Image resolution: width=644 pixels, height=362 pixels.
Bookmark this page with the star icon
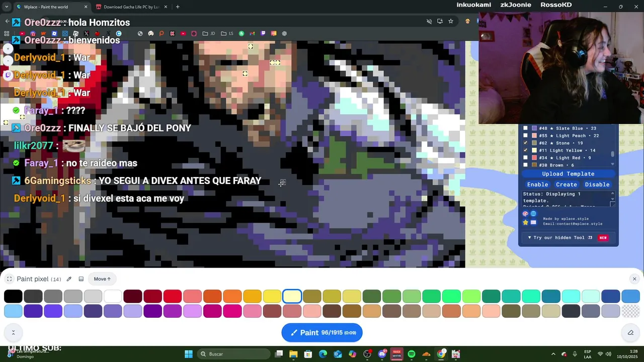coord(451,21)
